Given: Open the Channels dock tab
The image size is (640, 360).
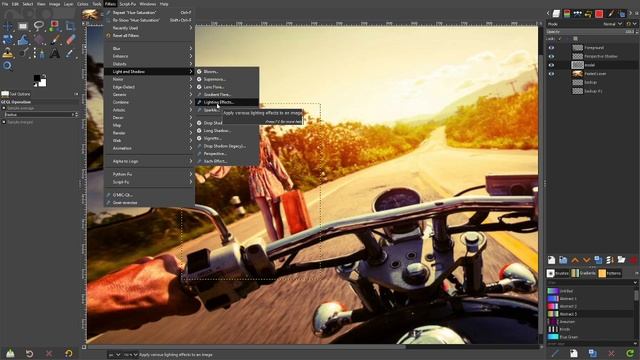Looking at the screenshot, I should coord(567,14).
